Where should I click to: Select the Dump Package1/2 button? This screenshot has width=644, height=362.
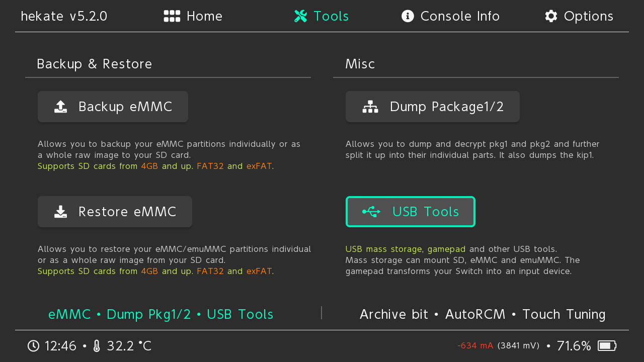tap(432, 107)
